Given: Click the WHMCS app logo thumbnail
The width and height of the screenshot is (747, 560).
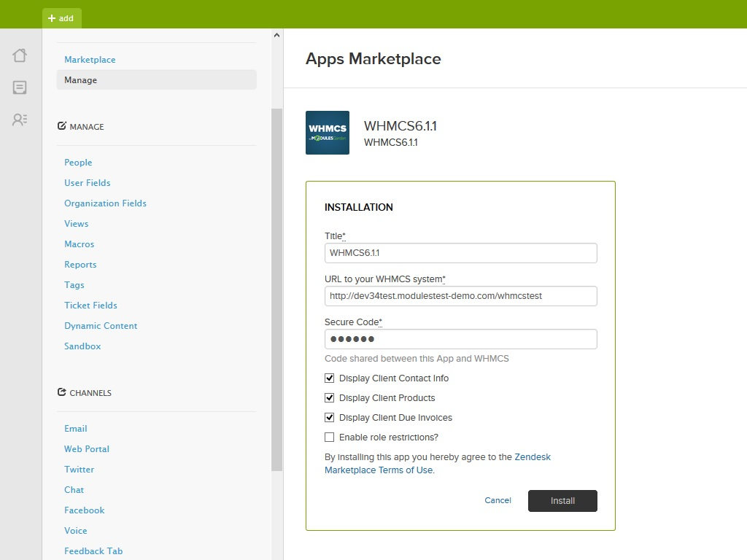Looking at the screenshot, I should (328, 133).
